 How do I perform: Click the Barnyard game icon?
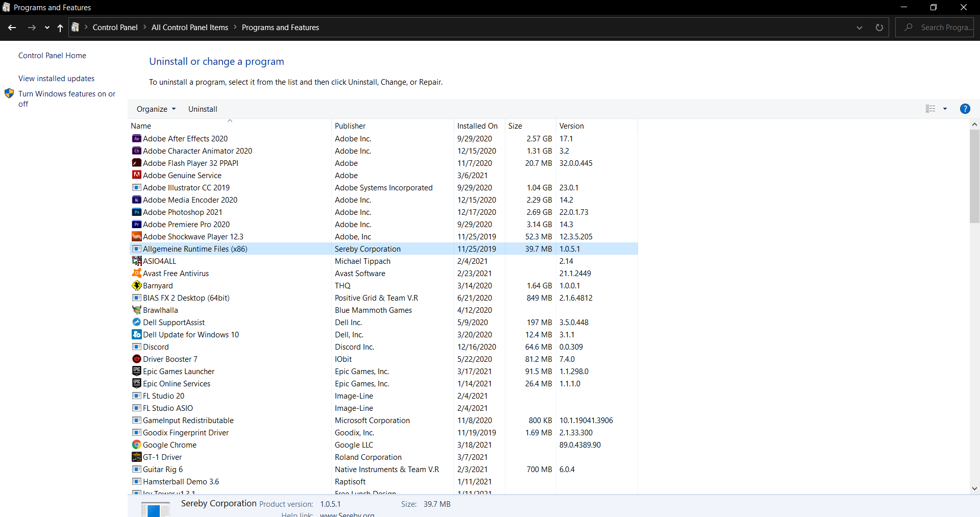136,285
